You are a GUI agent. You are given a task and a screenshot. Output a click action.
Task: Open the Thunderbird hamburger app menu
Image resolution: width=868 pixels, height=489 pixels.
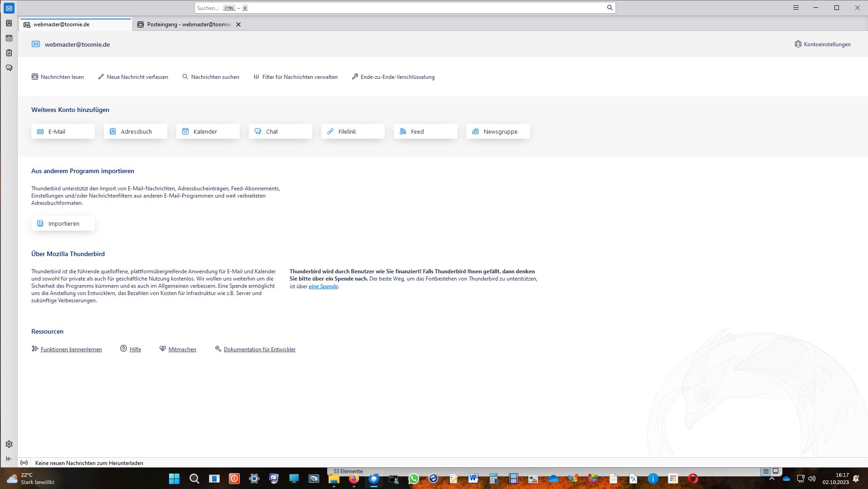coord(795,8)
